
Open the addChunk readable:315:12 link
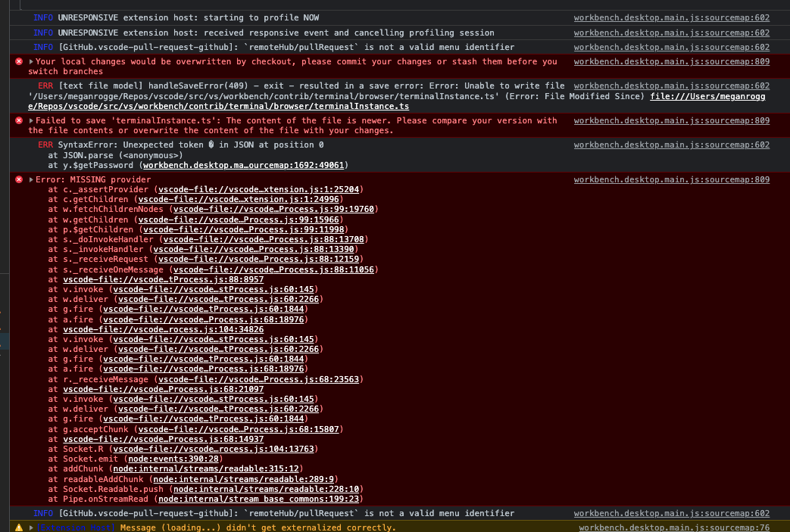(205, 468)
